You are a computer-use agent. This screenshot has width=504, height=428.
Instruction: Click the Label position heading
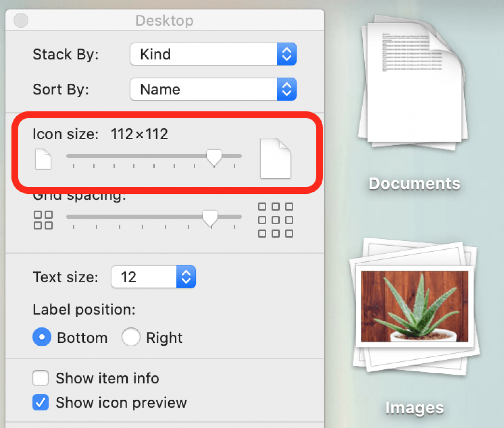(84, 309)
